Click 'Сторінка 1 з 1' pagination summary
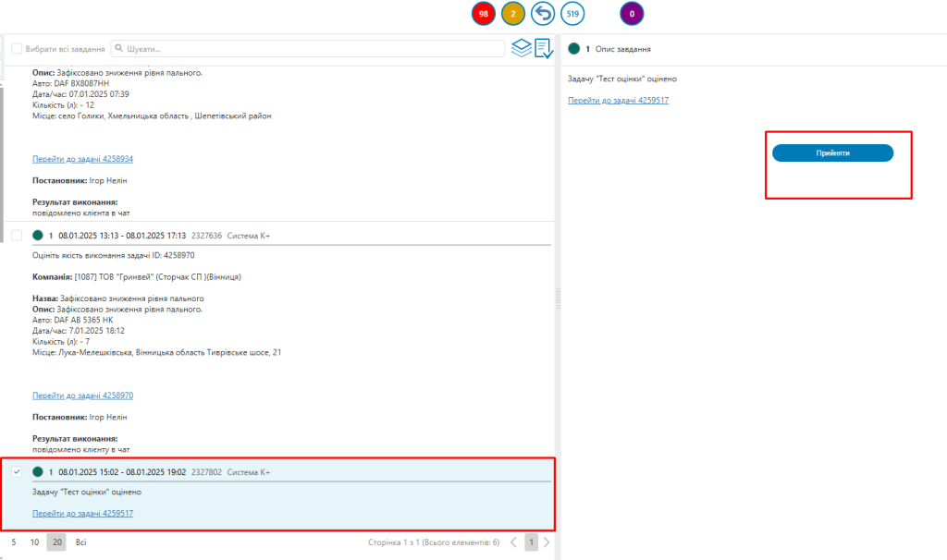This screenshot has width=947, height=560. pyautogui.click(x=434, y=542)
